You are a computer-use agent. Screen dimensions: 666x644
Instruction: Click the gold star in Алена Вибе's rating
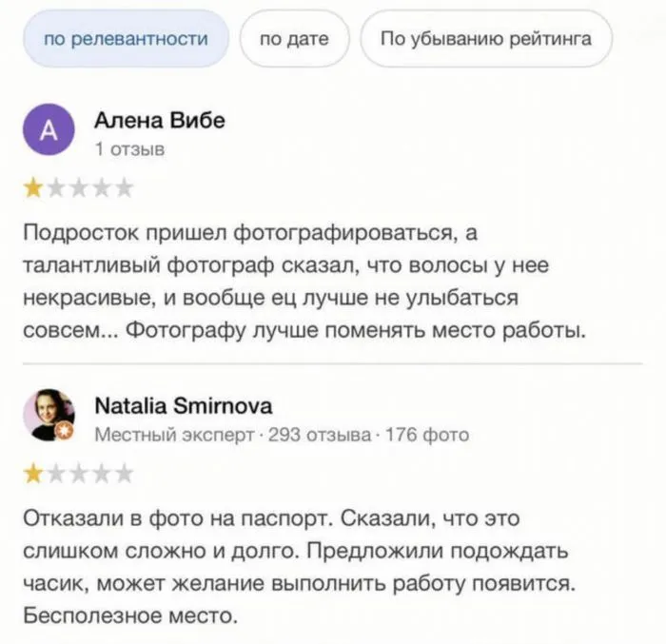(x=33, y=187)
